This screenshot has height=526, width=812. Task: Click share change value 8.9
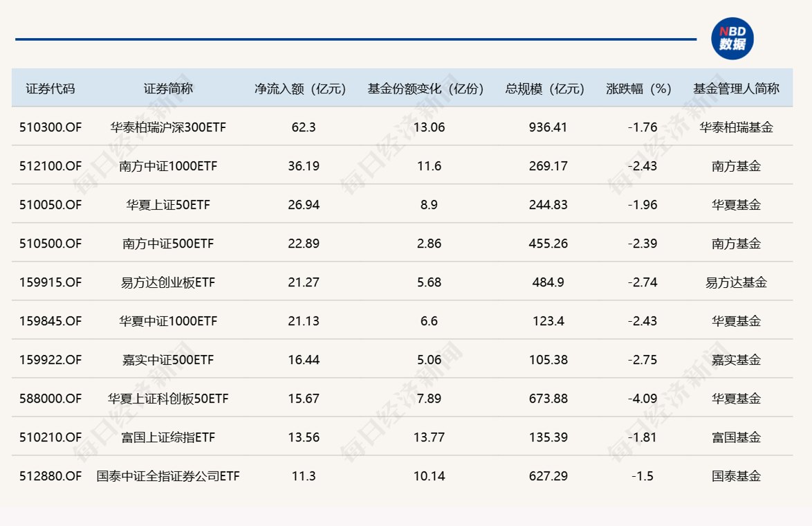pos(429,205)
